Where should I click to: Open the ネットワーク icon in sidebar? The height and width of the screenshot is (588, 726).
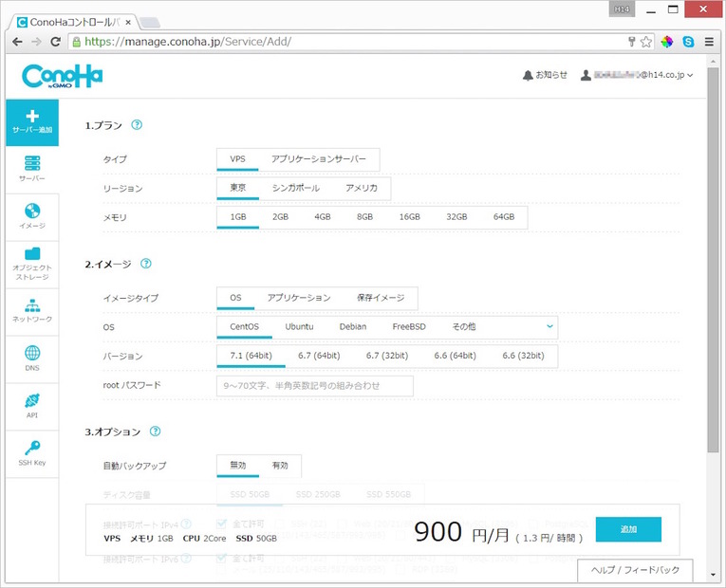click(32, 305)
